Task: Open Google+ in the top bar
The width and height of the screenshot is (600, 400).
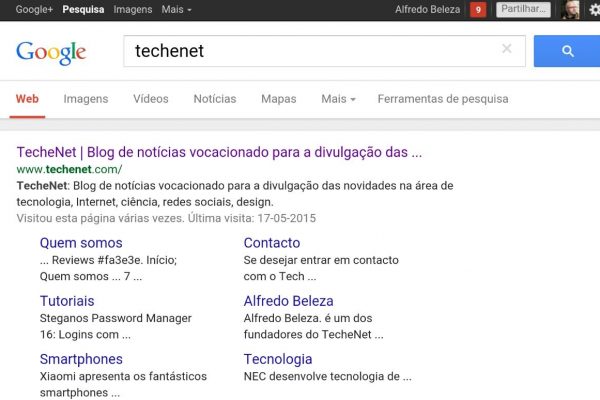Action: click(35, 10)
